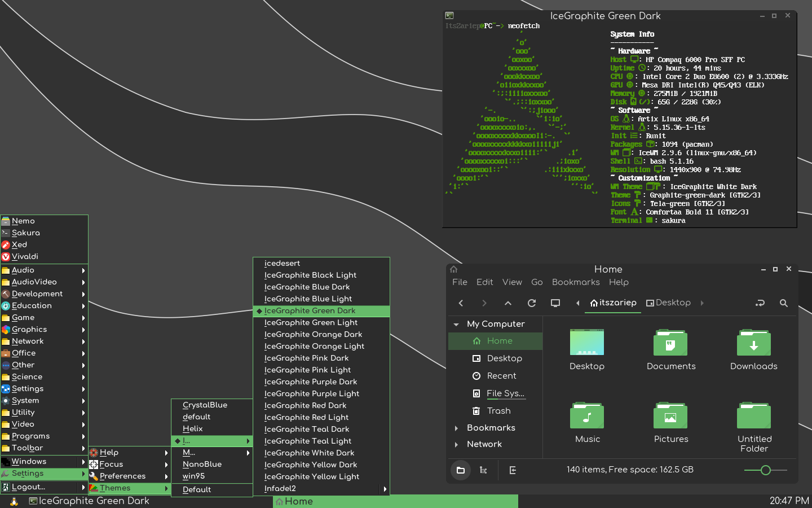Image resolution: width=812 pixels, height=508 pixels.
Task: Open the Bookmarks menu in Nemo
Action: 576,282
